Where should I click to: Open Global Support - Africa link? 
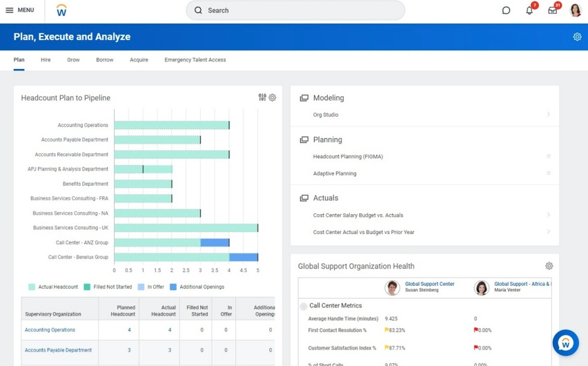(x=522, y=284)
